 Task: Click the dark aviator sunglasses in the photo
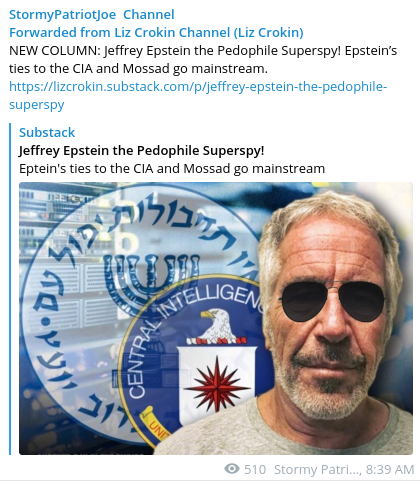click(x=333, y=299)
